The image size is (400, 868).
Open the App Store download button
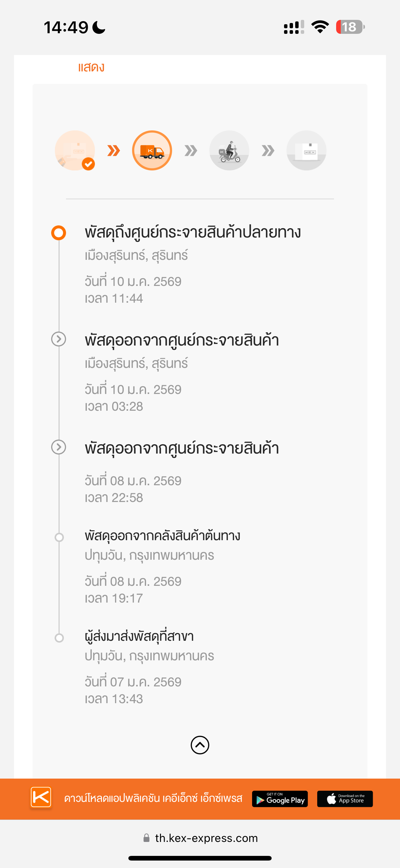click(x=345, y=798)
